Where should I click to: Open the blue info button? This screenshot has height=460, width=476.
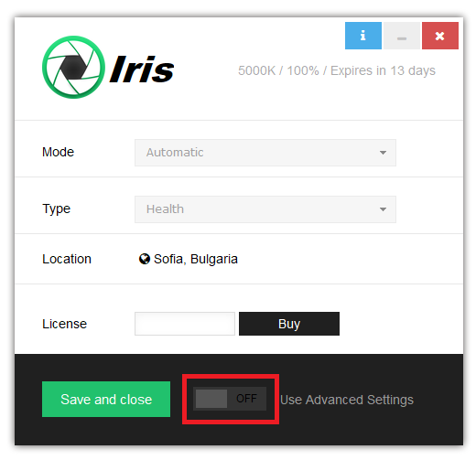[x=363, y=36]
